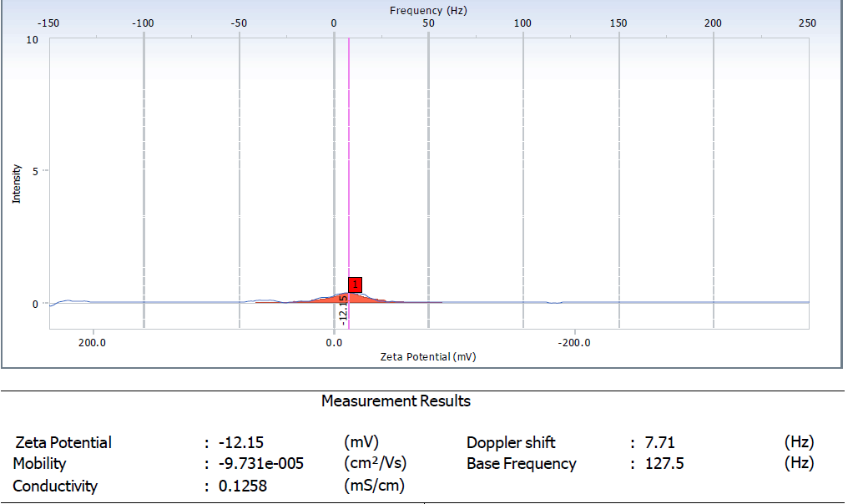Screen dimensions: 863x504
Task: Click the -200.0 zeta potential tick label
Action: pos(574,342)
